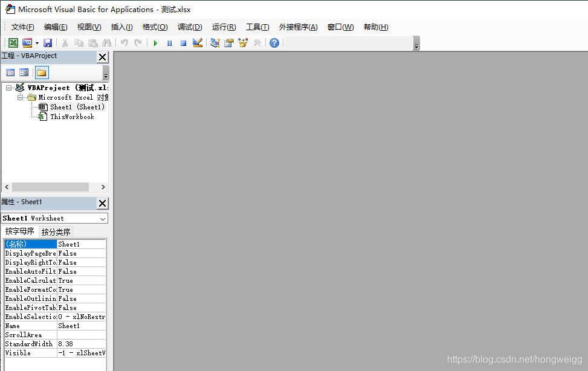Open the 帮助(H) menu
This screenshot has height=371, width=588.
[376, 27]
